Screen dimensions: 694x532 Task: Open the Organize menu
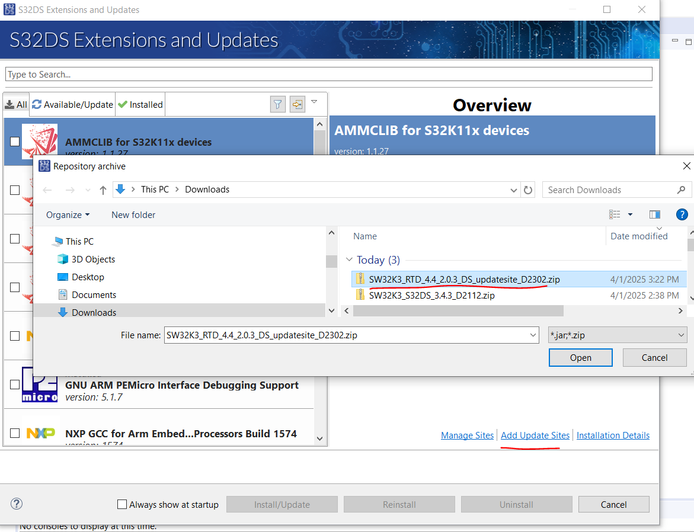pos(68,215)
